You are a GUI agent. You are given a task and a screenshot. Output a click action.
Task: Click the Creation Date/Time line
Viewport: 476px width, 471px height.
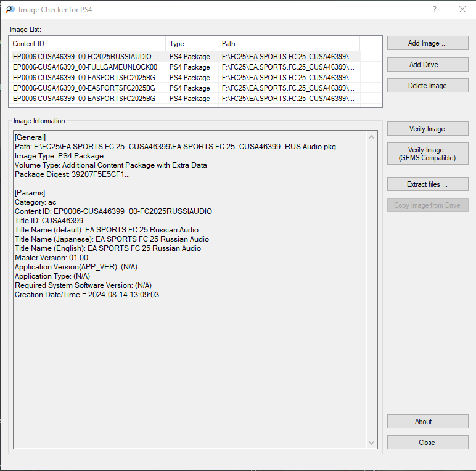(x=87, y=295)
